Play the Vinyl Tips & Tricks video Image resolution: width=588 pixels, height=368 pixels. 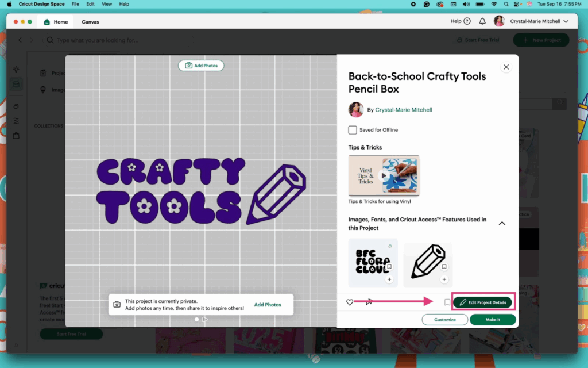tap(384, 175)
